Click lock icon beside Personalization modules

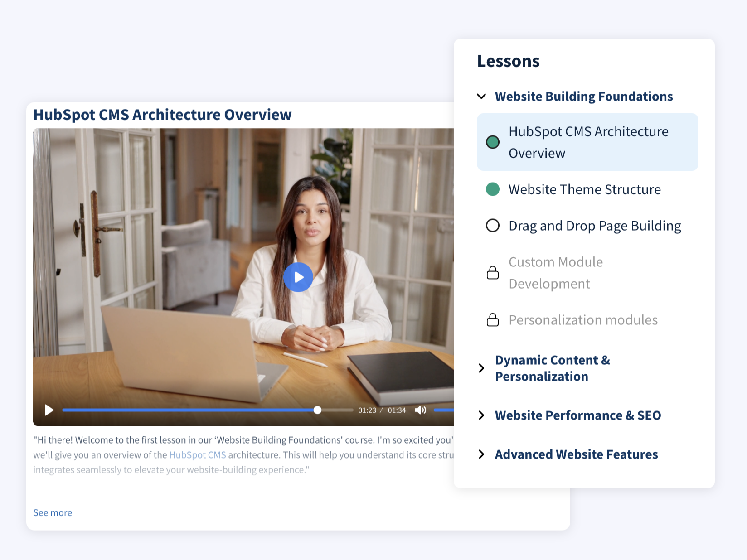pos(492,320)
